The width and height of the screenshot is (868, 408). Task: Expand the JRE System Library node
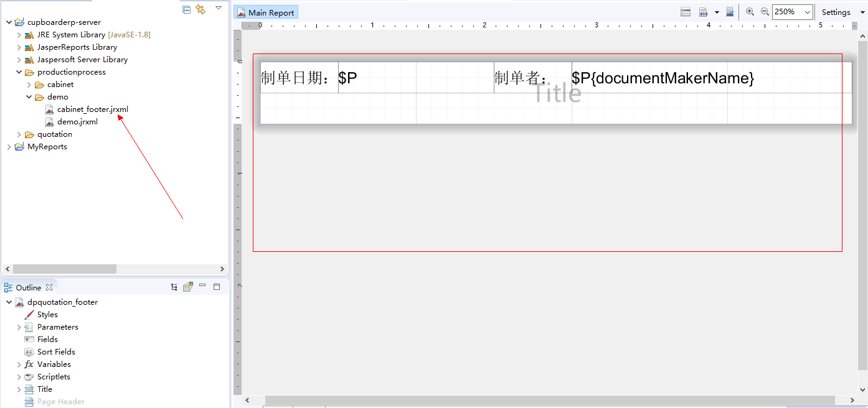coord(19,35)
